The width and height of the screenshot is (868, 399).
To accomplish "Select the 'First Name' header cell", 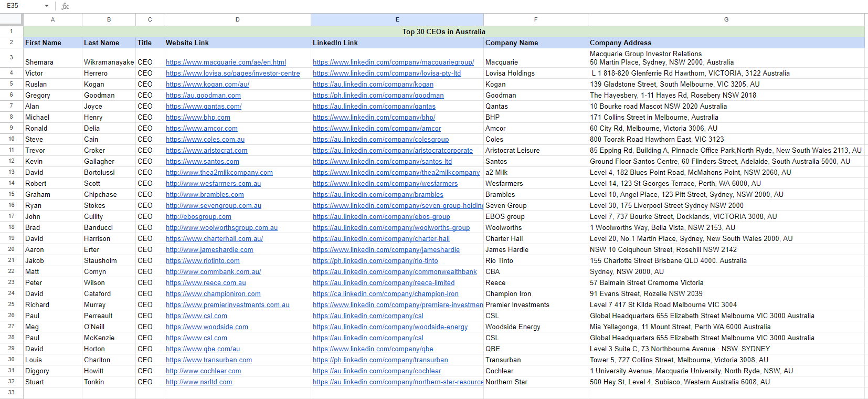I will pyautogui.click(x=52, y=43).
